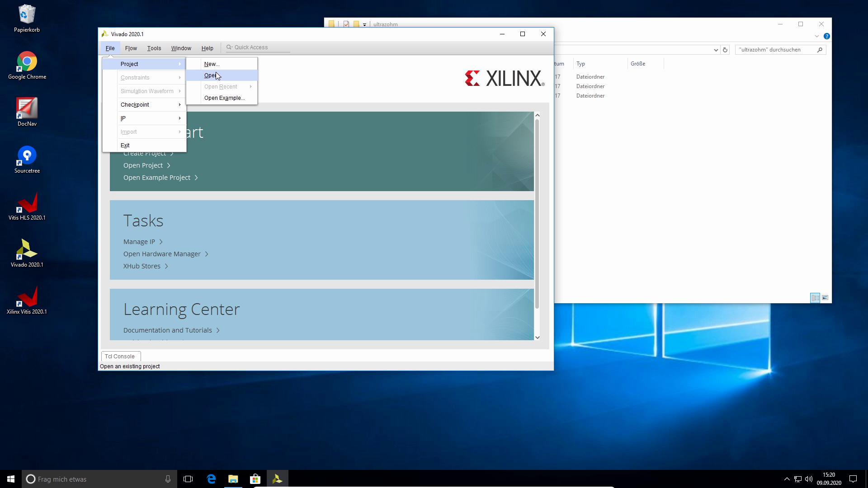Click the Explorer refresh button icon
Image resolution: width=868 pixels, height=488 pixels.
[725, 50]
